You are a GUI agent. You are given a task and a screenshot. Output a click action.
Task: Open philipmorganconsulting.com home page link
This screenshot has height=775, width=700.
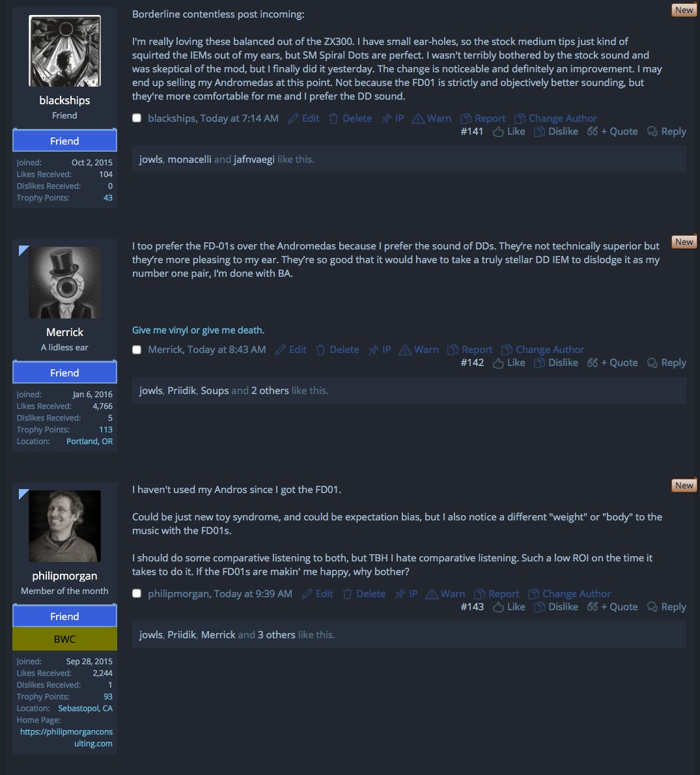coord(66,737)
